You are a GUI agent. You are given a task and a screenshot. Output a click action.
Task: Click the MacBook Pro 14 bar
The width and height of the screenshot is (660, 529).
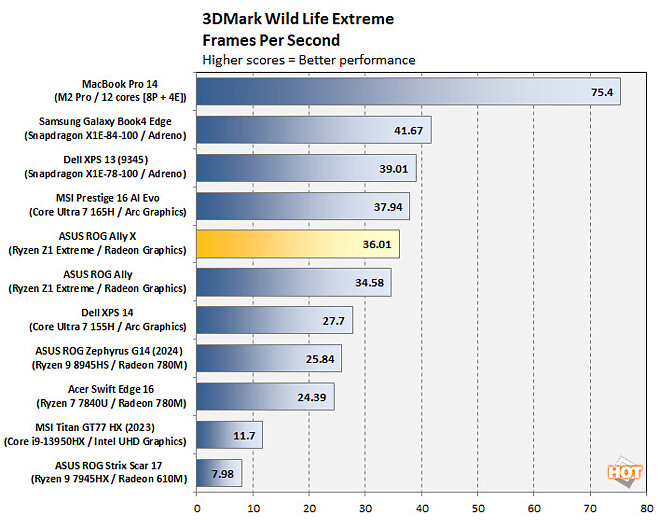[x=408, y=91]
